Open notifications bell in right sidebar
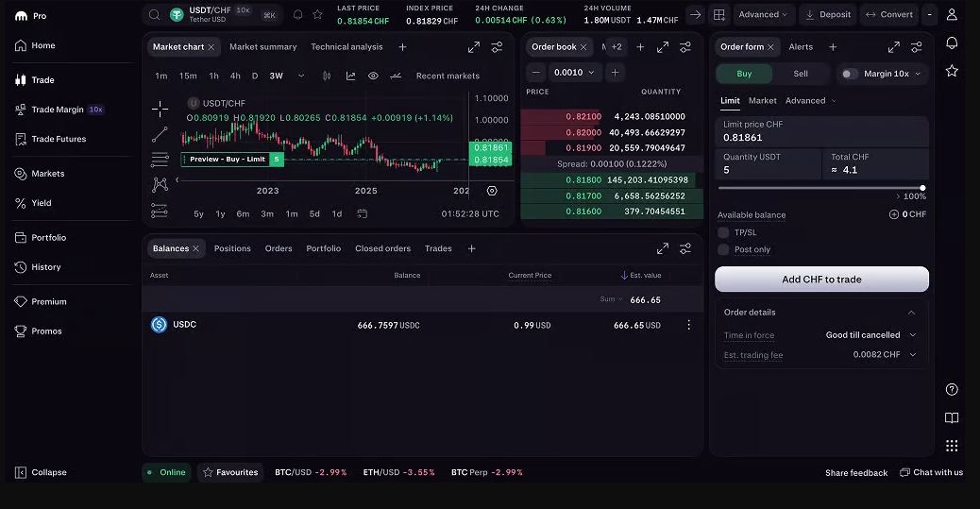 coord(952,42)
